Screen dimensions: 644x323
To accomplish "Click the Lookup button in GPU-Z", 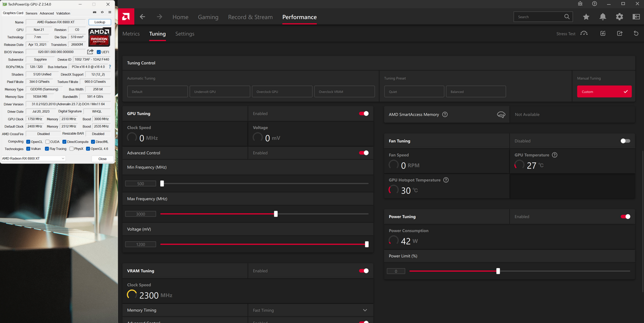I will click(100, 22).
